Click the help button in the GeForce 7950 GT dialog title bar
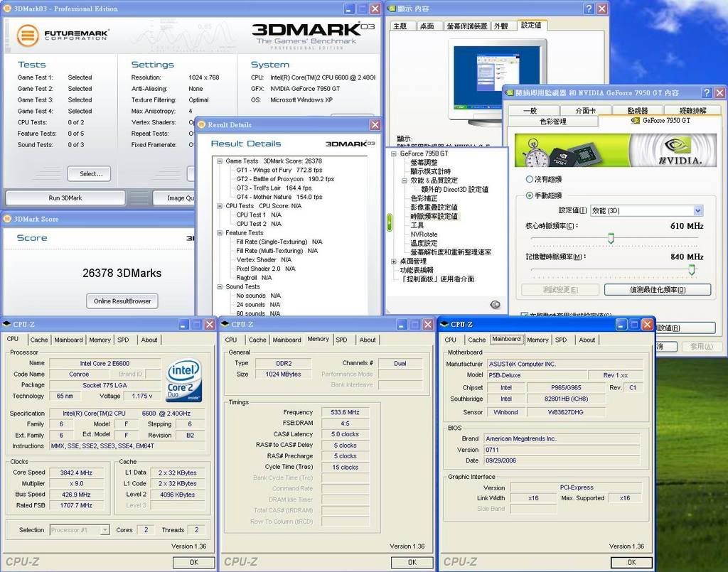Viewport: 728px width, 572px height. click(x=707, y=93)
